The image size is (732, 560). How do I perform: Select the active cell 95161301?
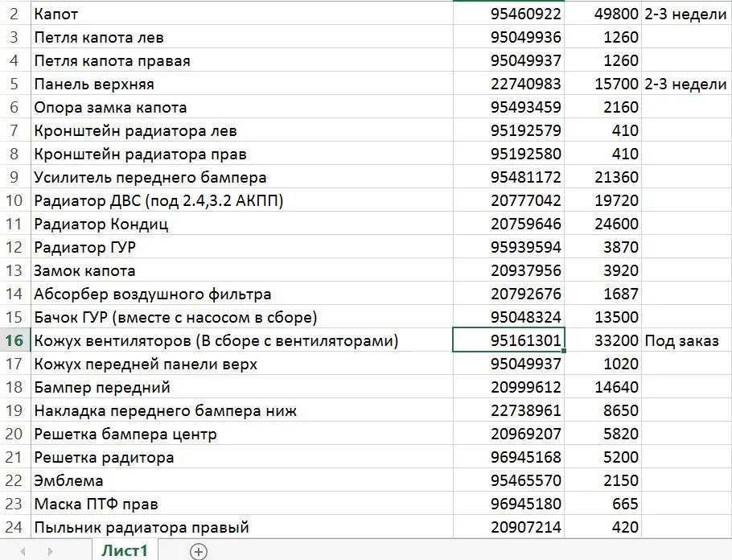(509, 340)
